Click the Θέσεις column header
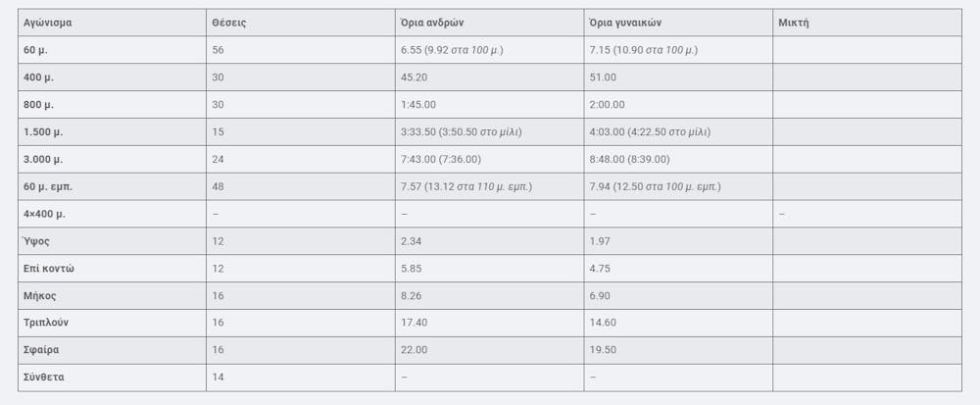Image resolution: width=980 pixels, height=405 pixels. (x=228, y=22)
